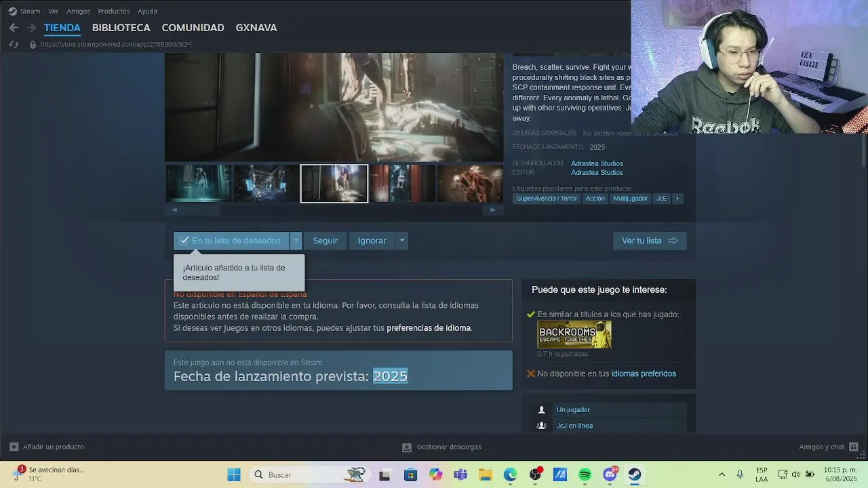Image resolution: width=868 pixels, height=488 pixels.
Task: Open the Amigos menu
Action: tap(78, 11)
